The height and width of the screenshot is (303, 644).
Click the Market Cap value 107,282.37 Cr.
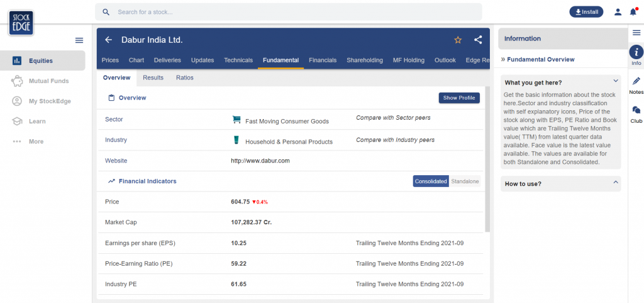pos(252,222)
